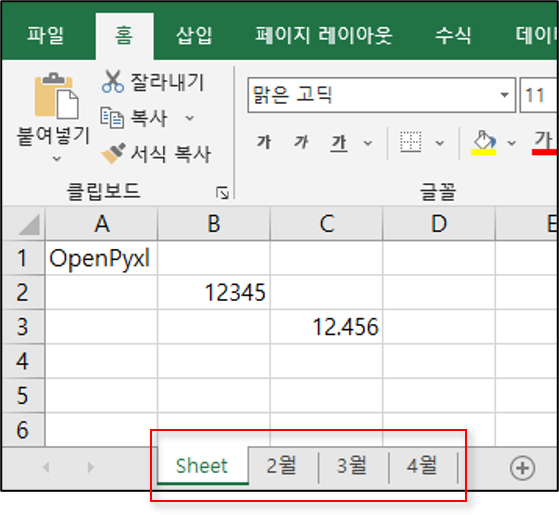The image size is (559, 515).
Task: Activate the Format Painter (서식 복사)
Action: 156,154
